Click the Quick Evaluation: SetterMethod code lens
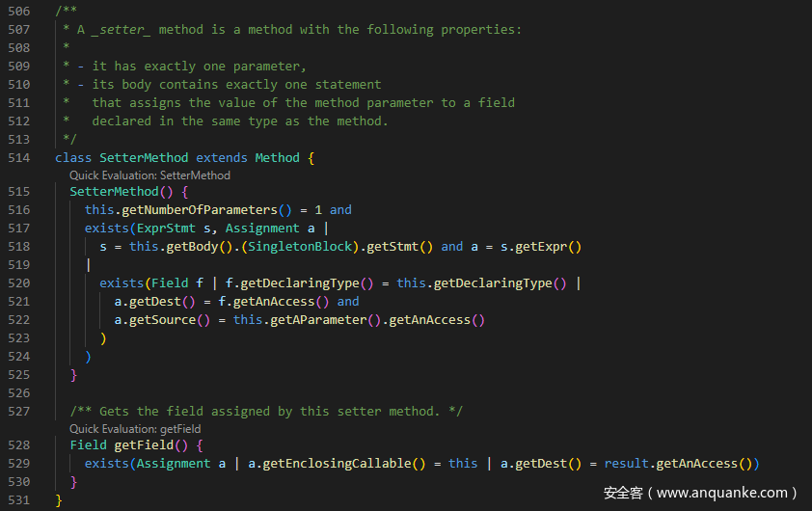This screenshot has width=812, height=511. 149,175
